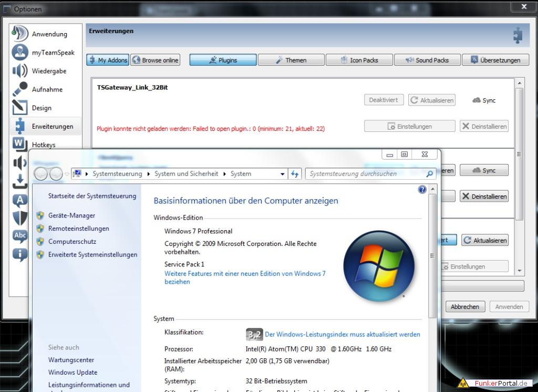Click the Systemsteuerung durchsuchen search field
The image size is (538, 392).
coord(365,174)
